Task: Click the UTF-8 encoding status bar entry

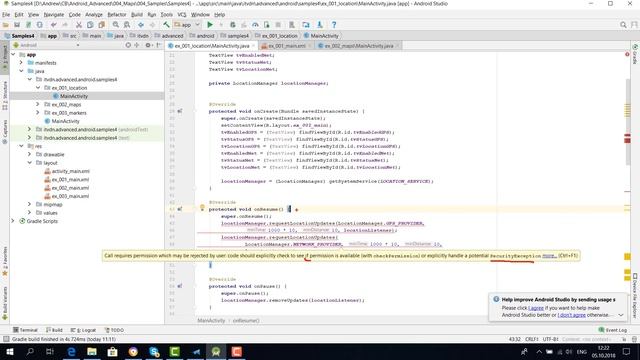Action: coord(550,339)
